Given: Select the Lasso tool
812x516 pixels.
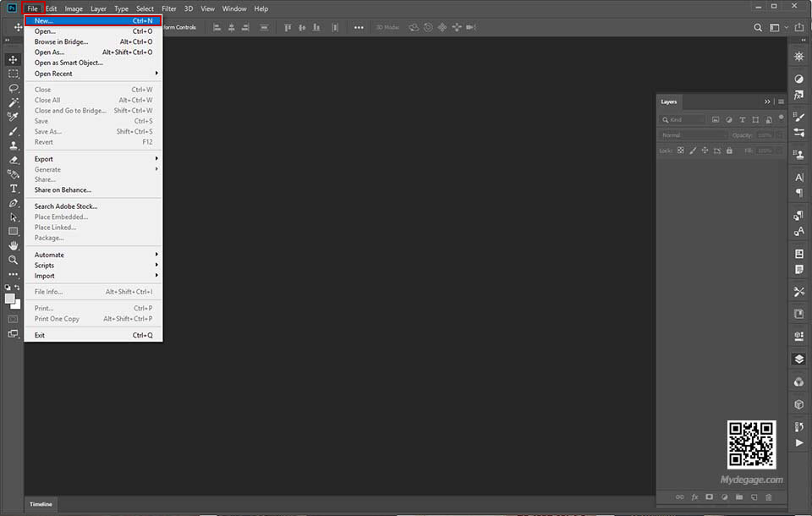Looking at the screenshot, I should (x=13, y=89).
